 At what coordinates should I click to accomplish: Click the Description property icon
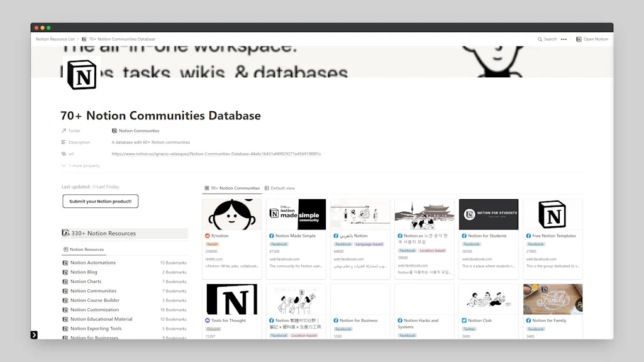click(65, 141)
